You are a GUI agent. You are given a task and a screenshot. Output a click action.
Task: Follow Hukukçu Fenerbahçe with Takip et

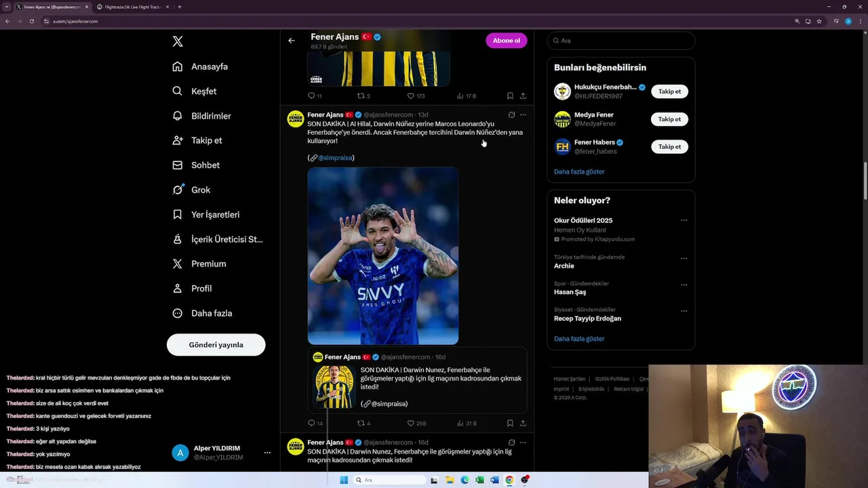point(669,91)
